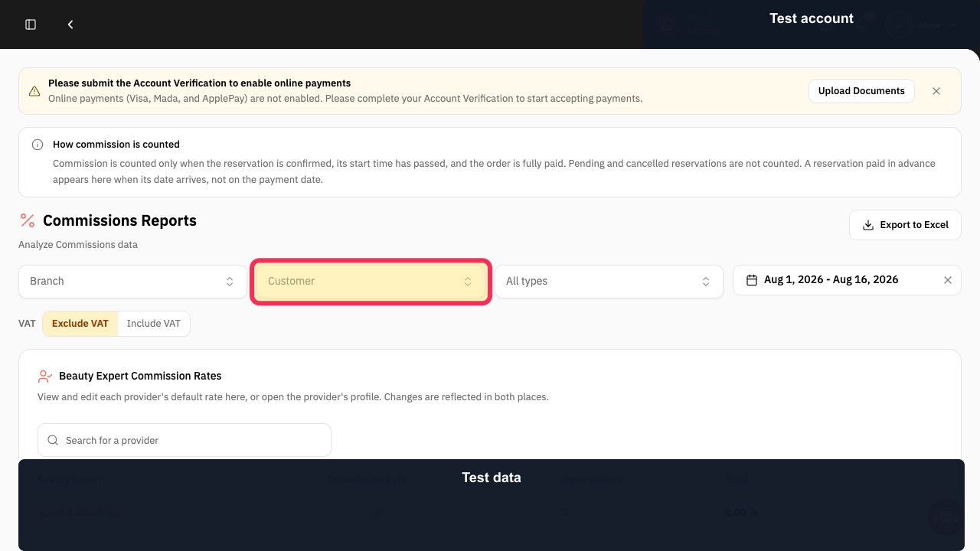Image resolution: width=980 pixels, height=551 pixels.
Task: Dismiss the account verification banner
Action: point(936,90)
